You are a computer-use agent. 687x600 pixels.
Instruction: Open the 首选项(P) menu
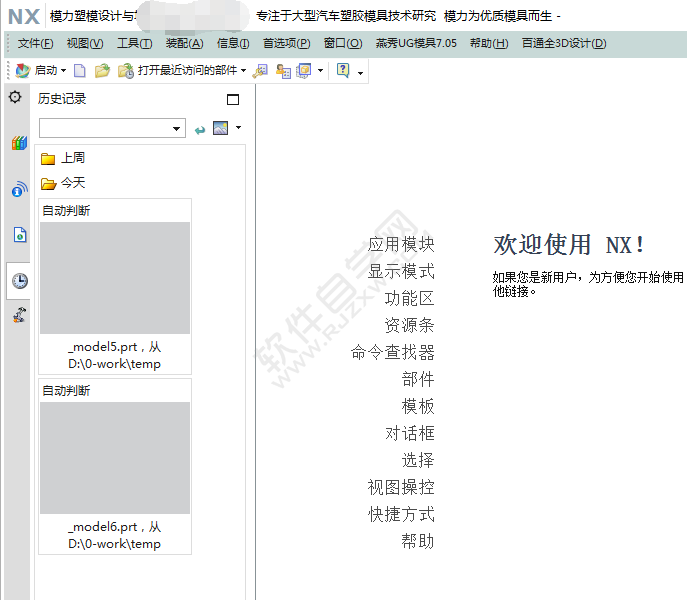[287, 43]
